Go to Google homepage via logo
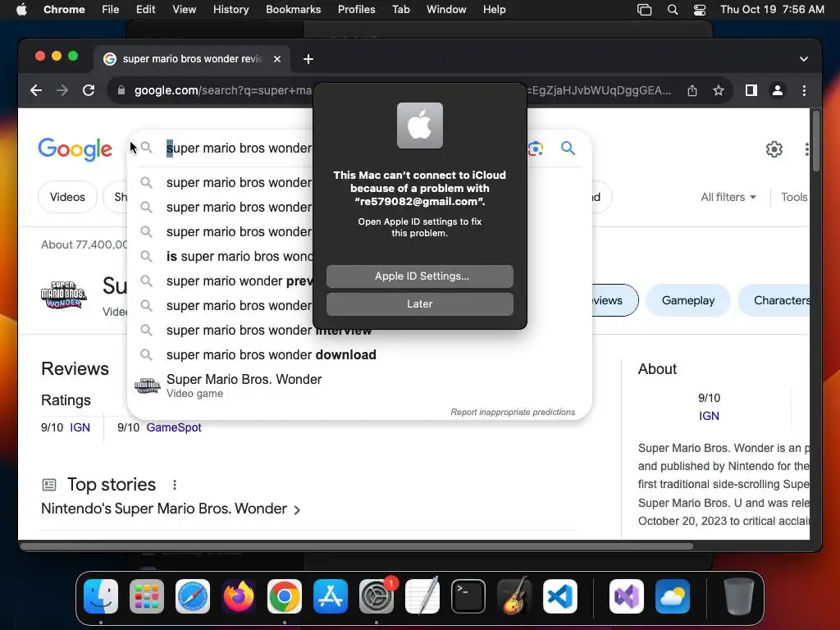 (x=75, y=149)
